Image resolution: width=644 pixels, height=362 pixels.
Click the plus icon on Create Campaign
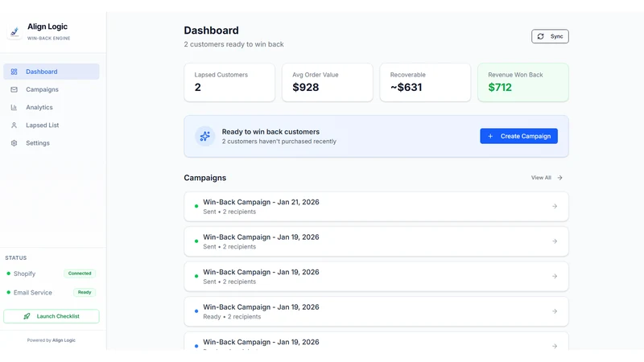click(x=490, y=136)
